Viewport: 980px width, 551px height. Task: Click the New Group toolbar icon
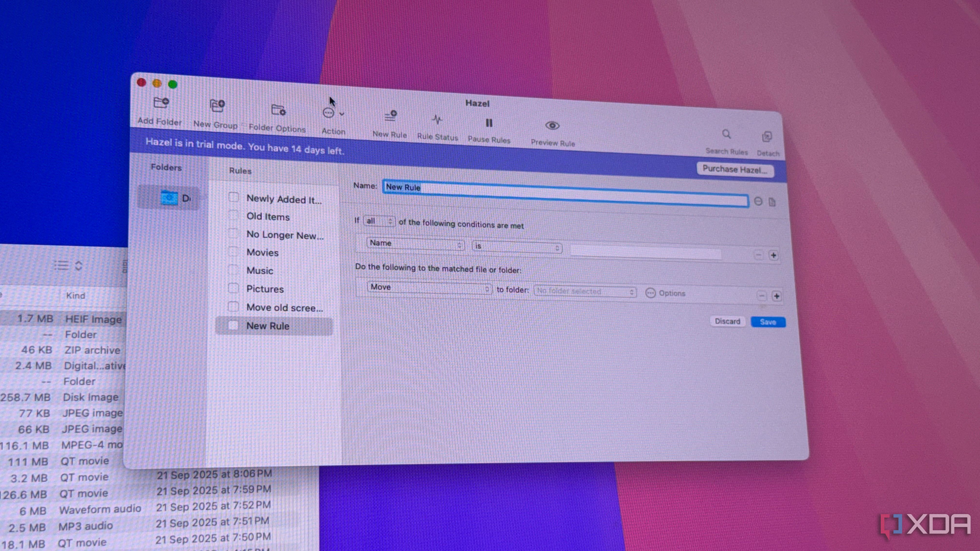pos(217,106)
